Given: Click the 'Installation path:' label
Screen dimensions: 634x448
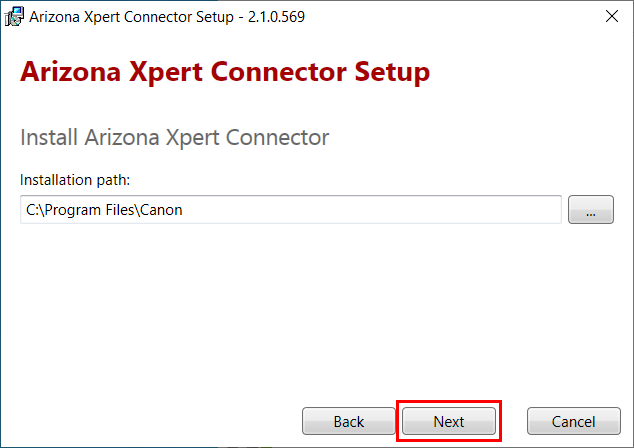Looking at the screenshot, I should [x=75, y=180].
